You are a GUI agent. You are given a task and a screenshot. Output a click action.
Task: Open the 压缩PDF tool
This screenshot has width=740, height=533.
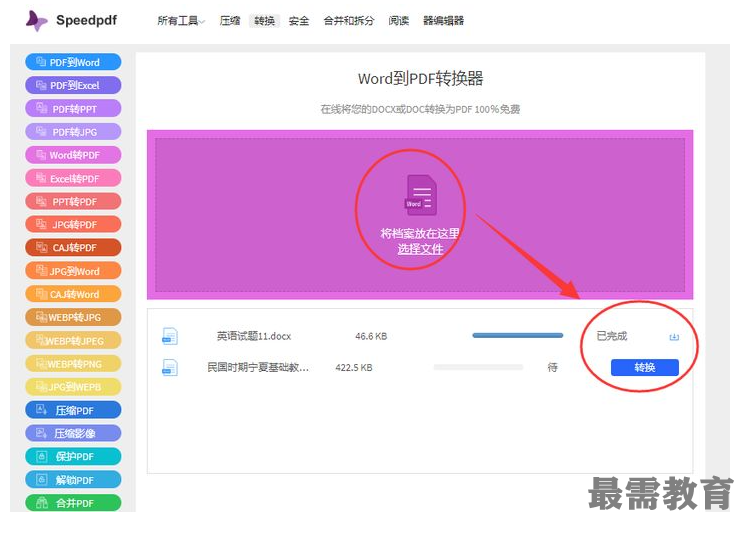click(x=73, y=410)
